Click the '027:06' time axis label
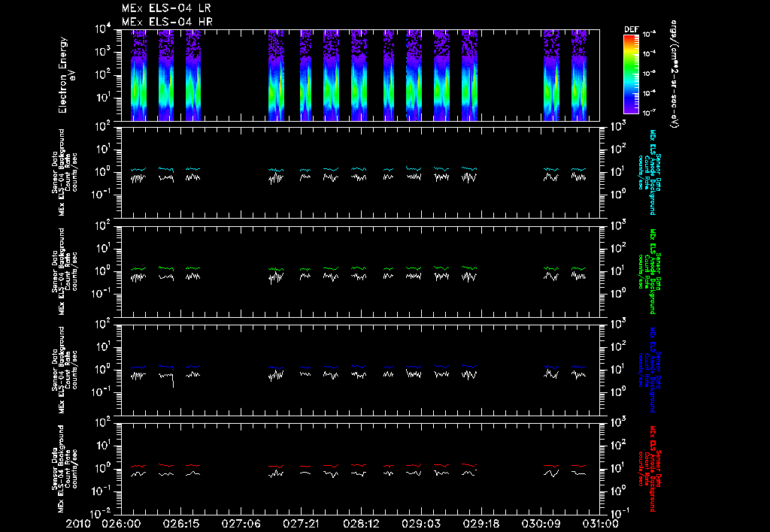The width and height of the screenshot is (770, 532). pos(241,524)
